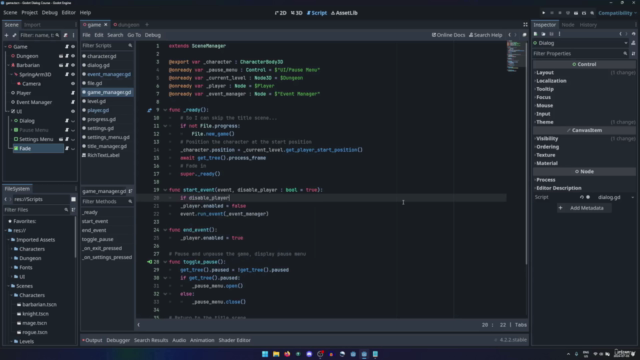The image size is (640, 360).
Task: Add a new node with plus icon
Action: 7,36
